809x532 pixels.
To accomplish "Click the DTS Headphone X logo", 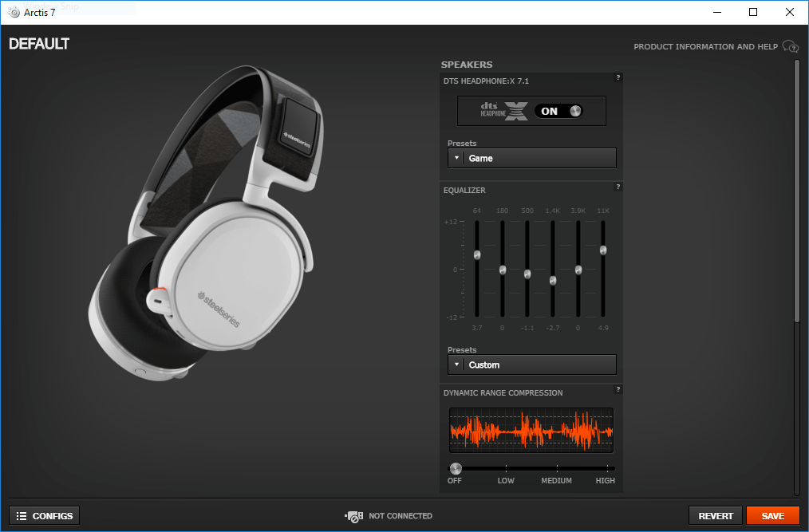I will [x=504, y=111].
